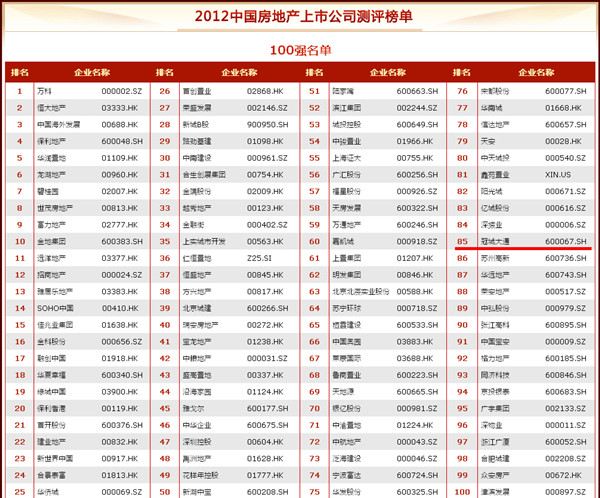
Task: Select stock code "02007.HK"
Action: (119, 191)
